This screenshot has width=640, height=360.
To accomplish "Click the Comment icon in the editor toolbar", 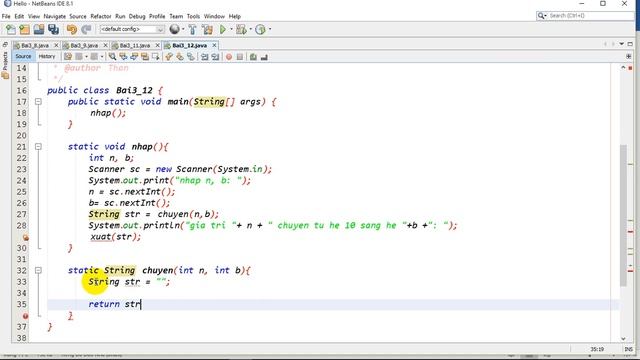I will click(x=253, y=57).
